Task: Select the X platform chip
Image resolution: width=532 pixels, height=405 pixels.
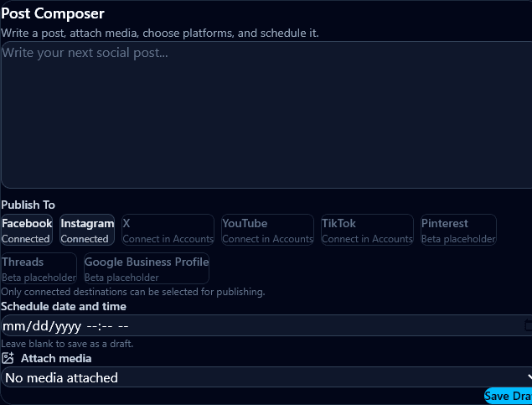Action: click(168, 230)
